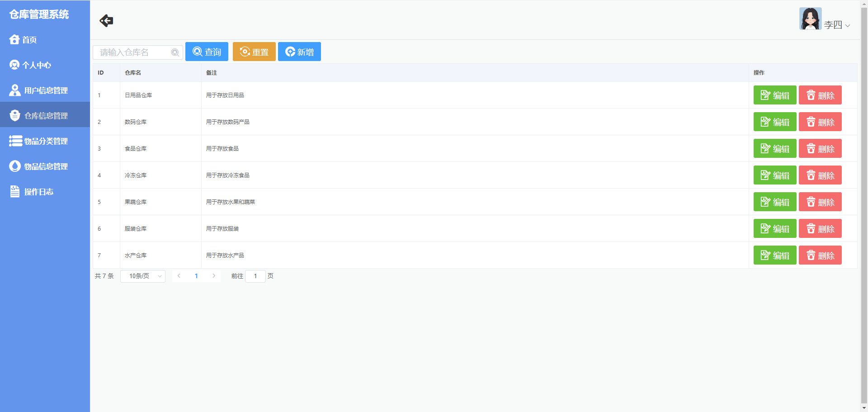Viewport: 868px width, 412px height.
Task: Focus the 请输入仓库名 search input
Action: point(133,52)
